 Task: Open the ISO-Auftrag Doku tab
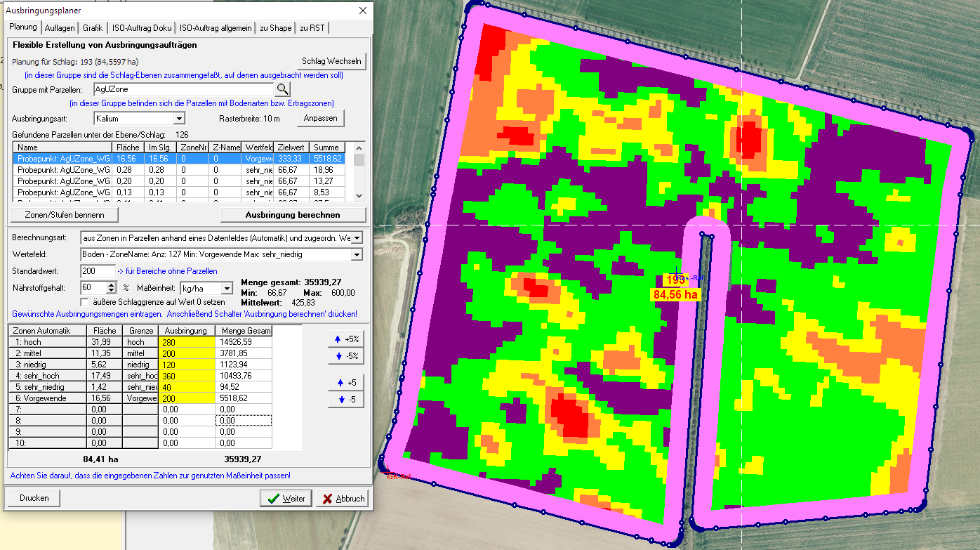(140, 28)
